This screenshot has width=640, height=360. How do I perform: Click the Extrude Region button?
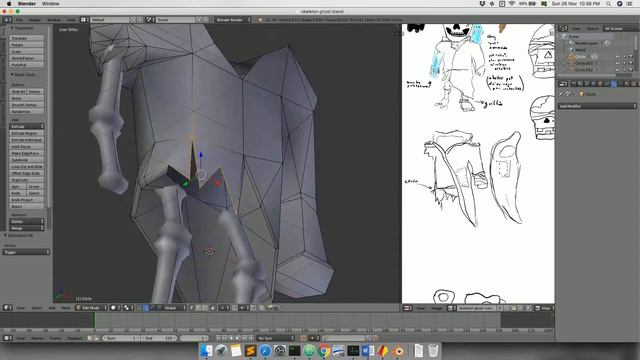[27, 133]
